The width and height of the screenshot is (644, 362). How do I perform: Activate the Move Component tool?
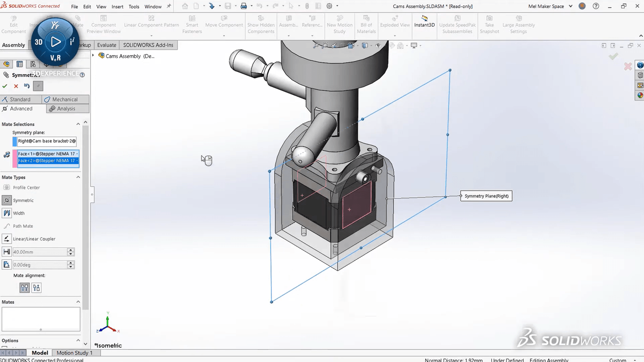coord(224,25)
